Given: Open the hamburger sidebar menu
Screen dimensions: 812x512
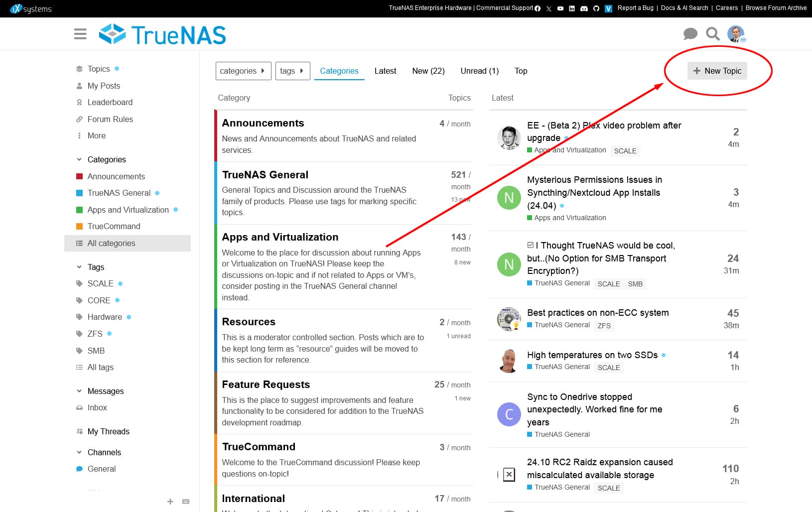Looking at the screenshot, I should (x=80, y=34).
